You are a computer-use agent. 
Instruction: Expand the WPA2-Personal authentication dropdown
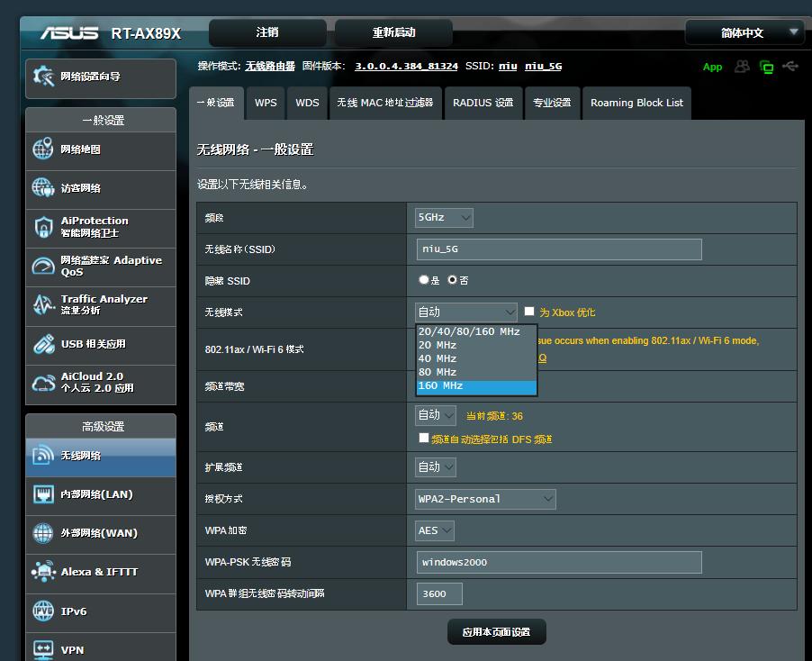(485, 499)
